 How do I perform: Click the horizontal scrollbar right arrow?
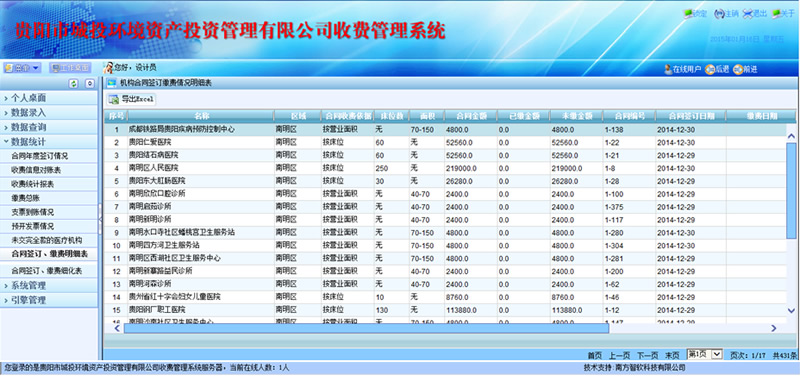point(774,328)
